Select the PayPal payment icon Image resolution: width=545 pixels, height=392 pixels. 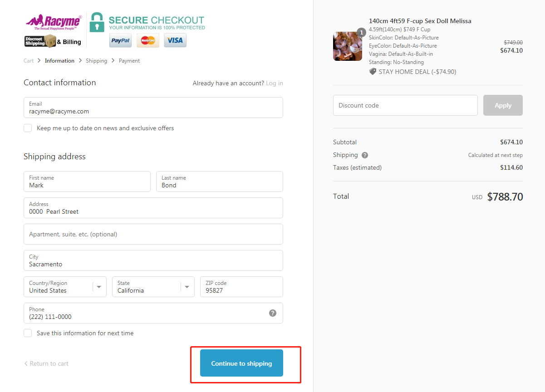pyautogui.click(x=121, y=40)
